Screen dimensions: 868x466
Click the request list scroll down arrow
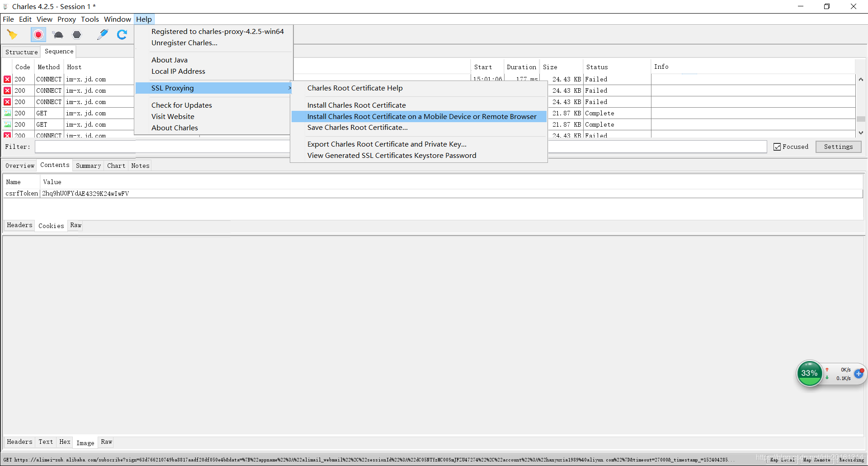pos(861,133)
